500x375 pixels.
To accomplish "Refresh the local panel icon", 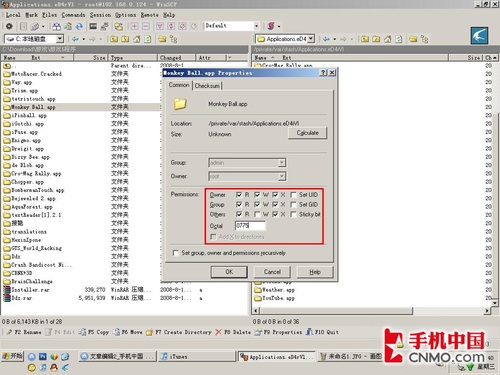I will [x=147, y=39].
